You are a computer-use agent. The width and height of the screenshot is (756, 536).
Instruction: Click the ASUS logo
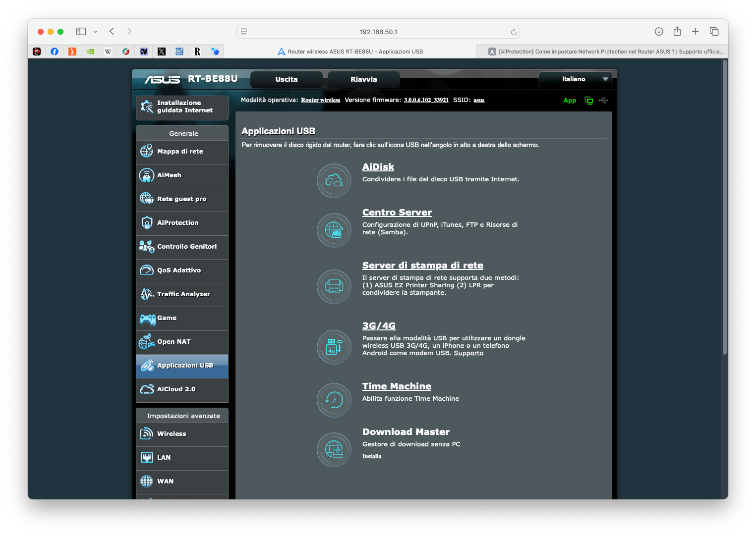[162, 79]
